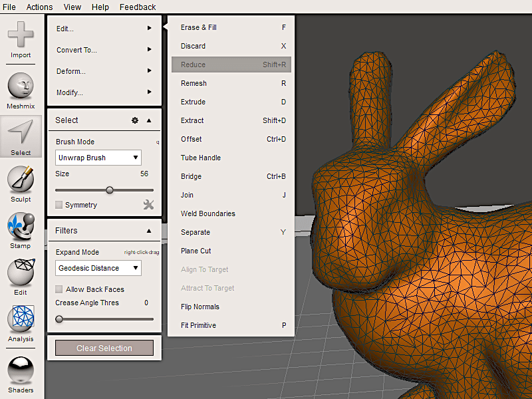Viewport: 532px width, 399px height.
Task: Open the File menu
Action: (9, 7)
